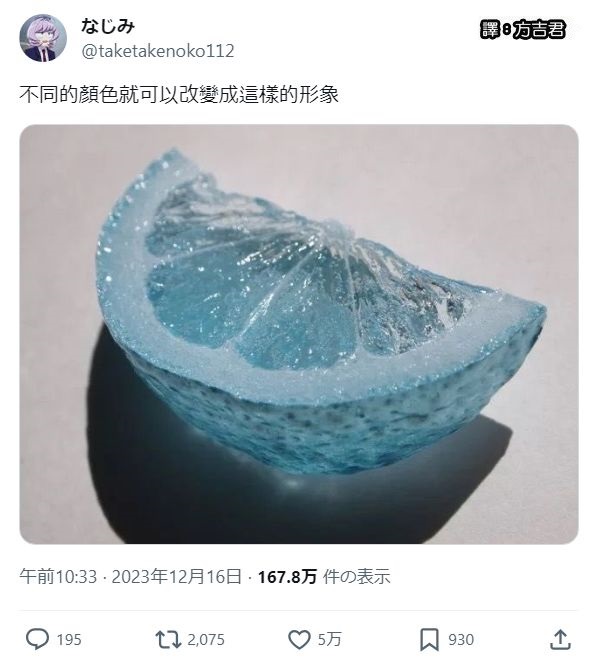Click the 195 replies count
This screenshot has height=668, width=598.
point(69,640)
